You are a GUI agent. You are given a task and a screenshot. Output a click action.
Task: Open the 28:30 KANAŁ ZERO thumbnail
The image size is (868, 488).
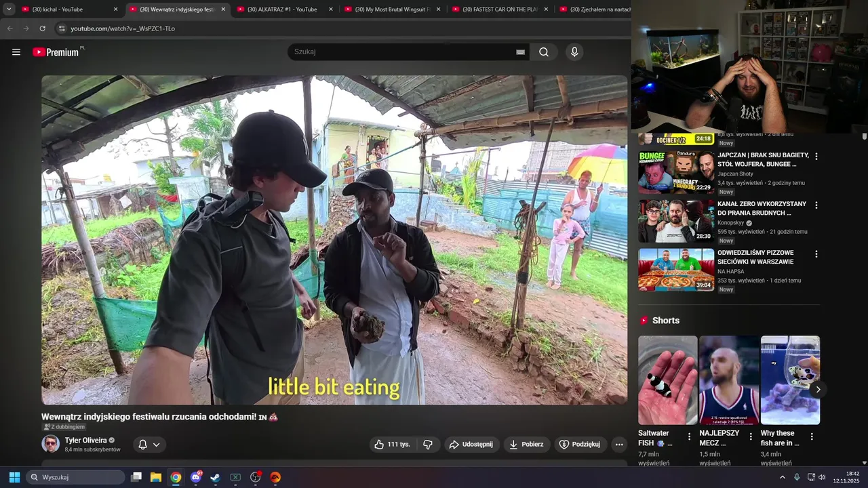[x=676, y=221]
